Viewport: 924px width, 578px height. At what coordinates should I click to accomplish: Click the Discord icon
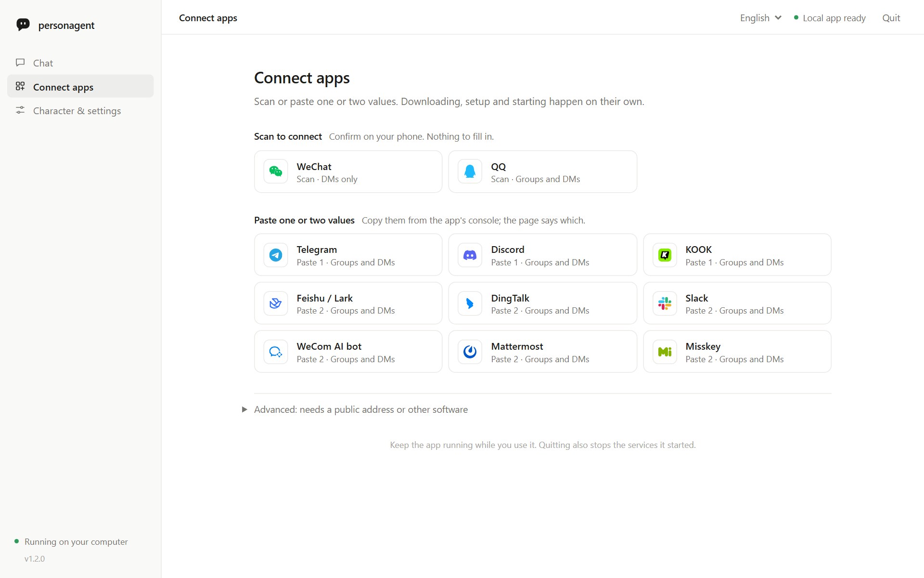tap(470, 255)
